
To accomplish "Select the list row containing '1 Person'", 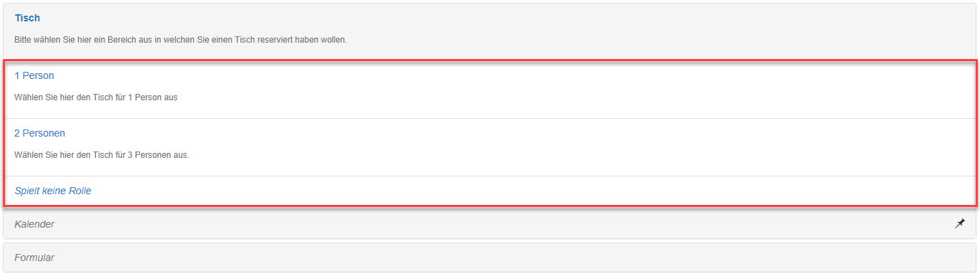I will tap(490, 90).
